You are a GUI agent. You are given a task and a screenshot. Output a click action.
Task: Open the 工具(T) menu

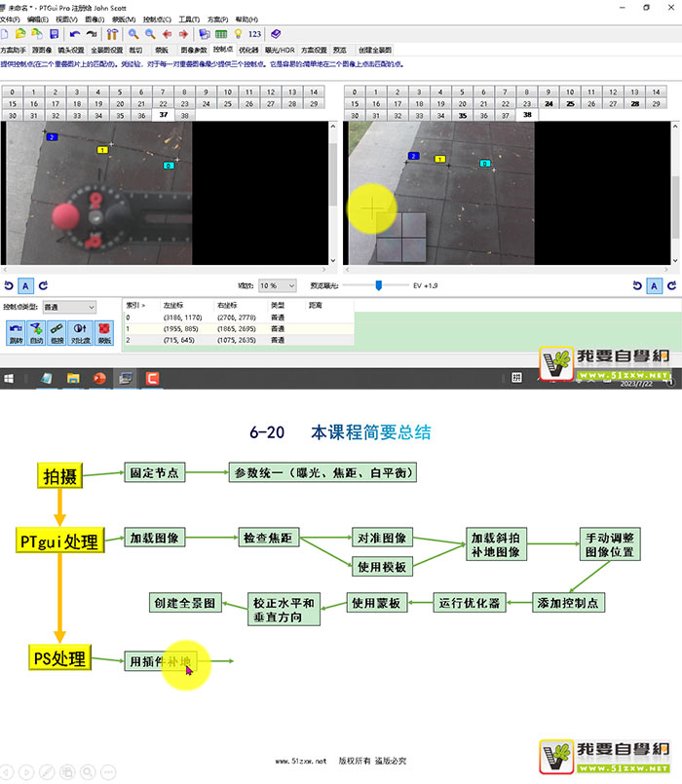click(189, 19)
